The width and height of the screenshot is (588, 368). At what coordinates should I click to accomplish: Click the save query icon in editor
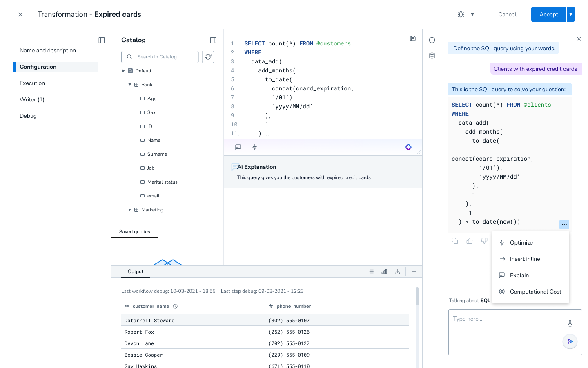tap(412, 38)
